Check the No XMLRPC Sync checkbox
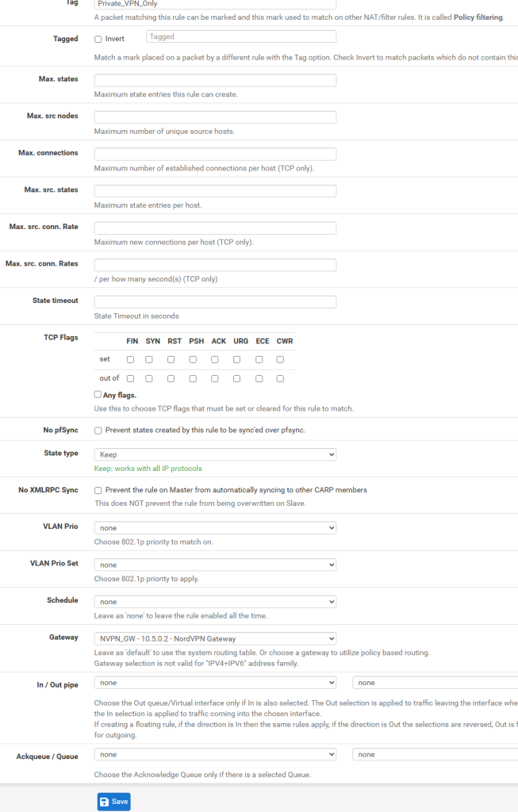Viewport: 518px width, 812px height. pos(98,490)
